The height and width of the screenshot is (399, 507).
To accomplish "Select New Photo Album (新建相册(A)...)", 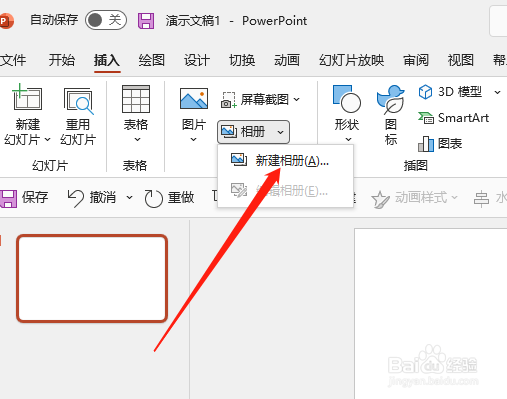I will tap(285, 161).
